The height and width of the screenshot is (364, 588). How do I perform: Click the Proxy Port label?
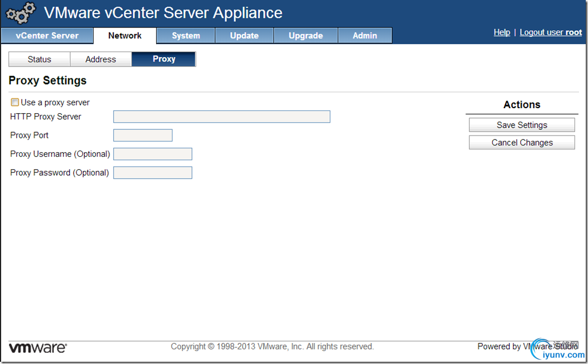[29, 136]
